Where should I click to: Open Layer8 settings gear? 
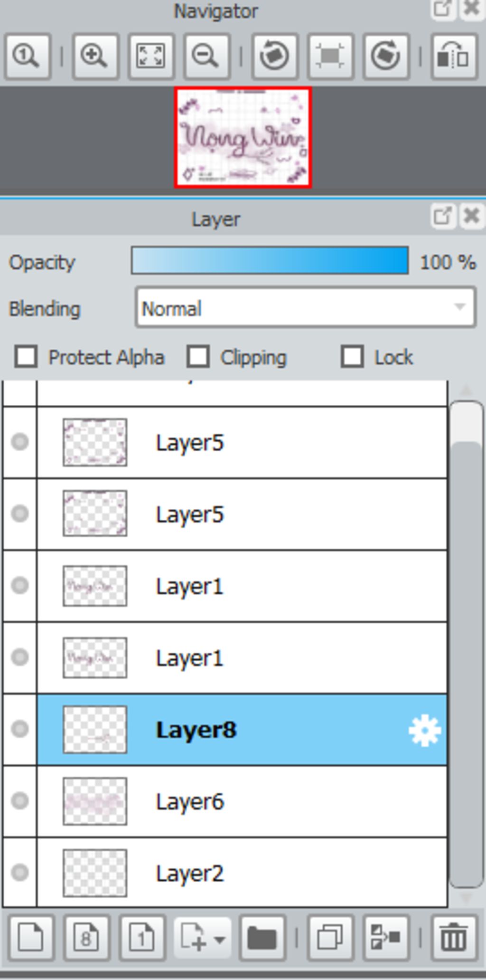pyautogui.click(x=424, y=730)
